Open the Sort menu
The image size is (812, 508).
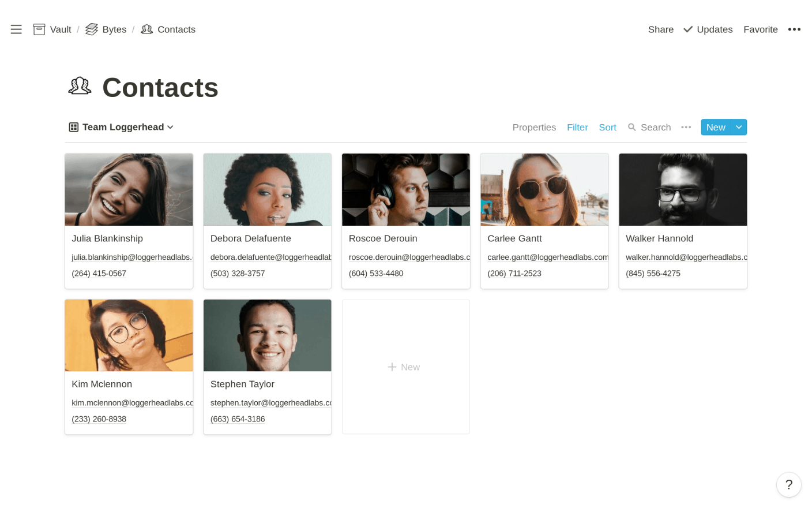[607, 127]
